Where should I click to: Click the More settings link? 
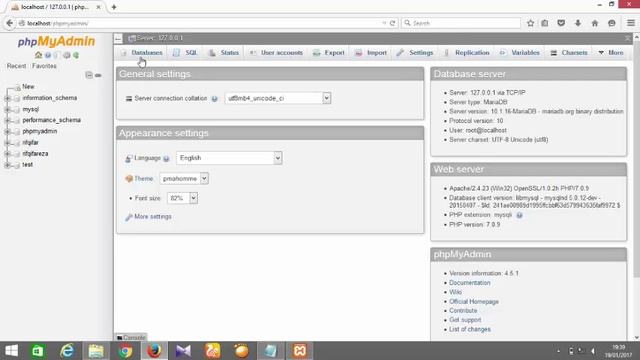coord(153,217)
